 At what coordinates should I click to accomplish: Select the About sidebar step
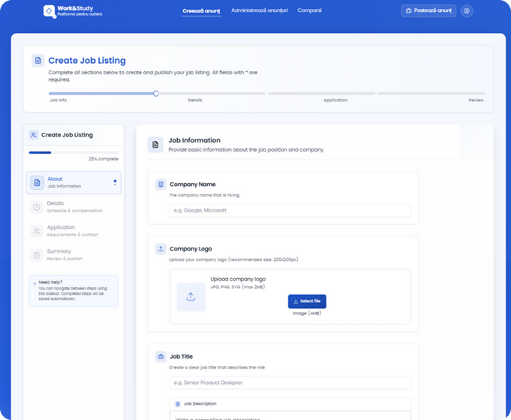point(74,182)
